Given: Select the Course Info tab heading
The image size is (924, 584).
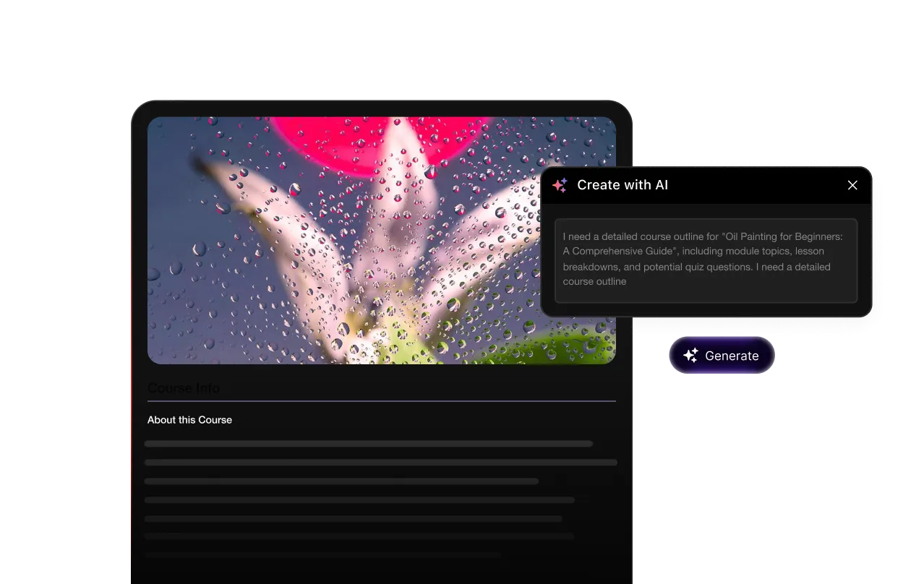Looking at the screenshot, I should (184, 388).
